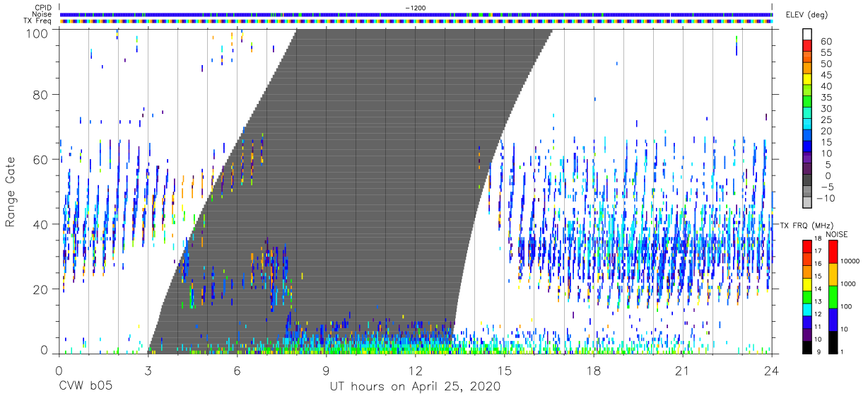Select blue swatch below 15 in ELEV colorbar

click(807, 147)
